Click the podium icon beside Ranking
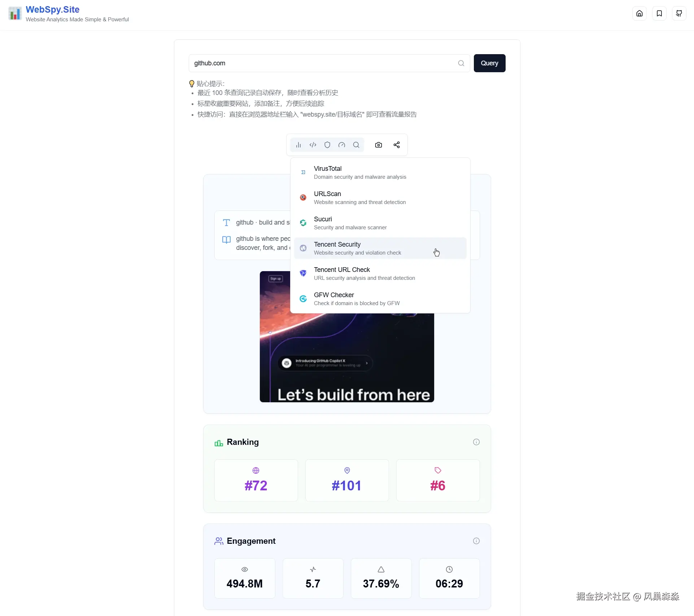This screenshot has width=694, height=616. (219, 443)
